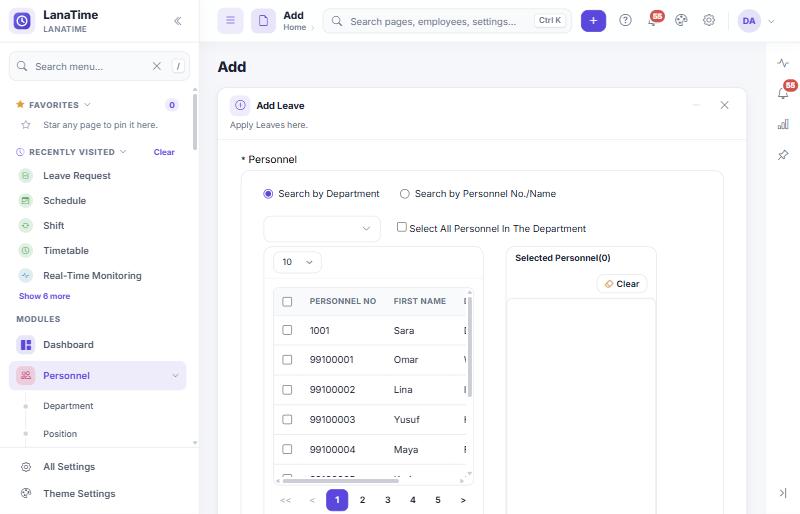The image size is (800, 514).
Task: Click the All Settings gear icon
Action: coord(26,467)
